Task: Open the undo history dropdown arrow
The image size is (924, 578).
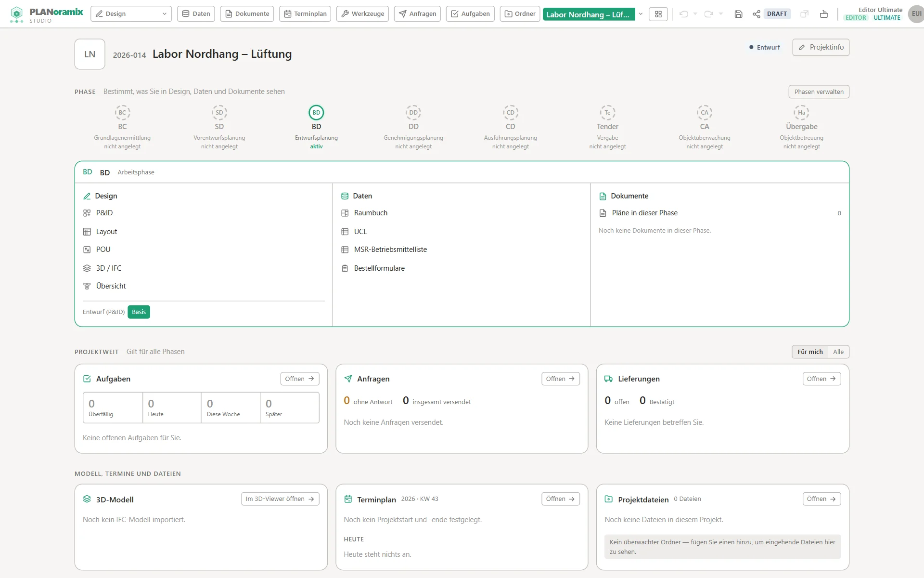Action: tap(695, 14)
